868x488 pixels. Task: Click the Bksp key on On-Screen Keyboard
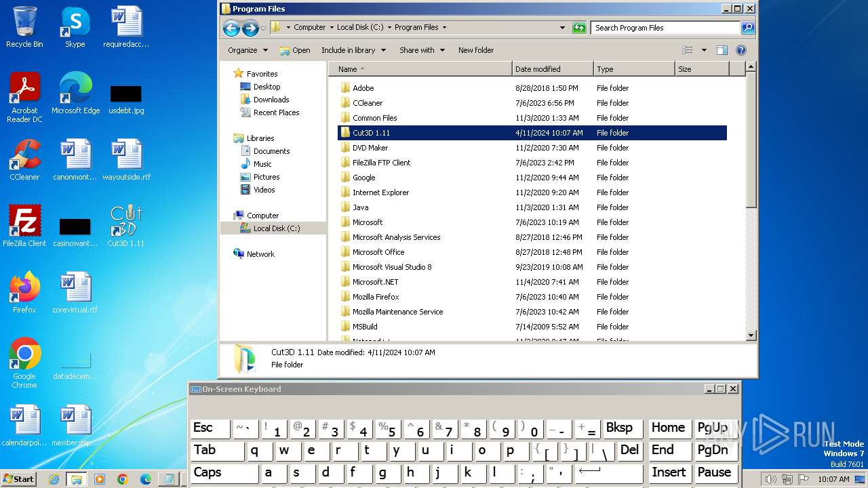pos(623,428)
